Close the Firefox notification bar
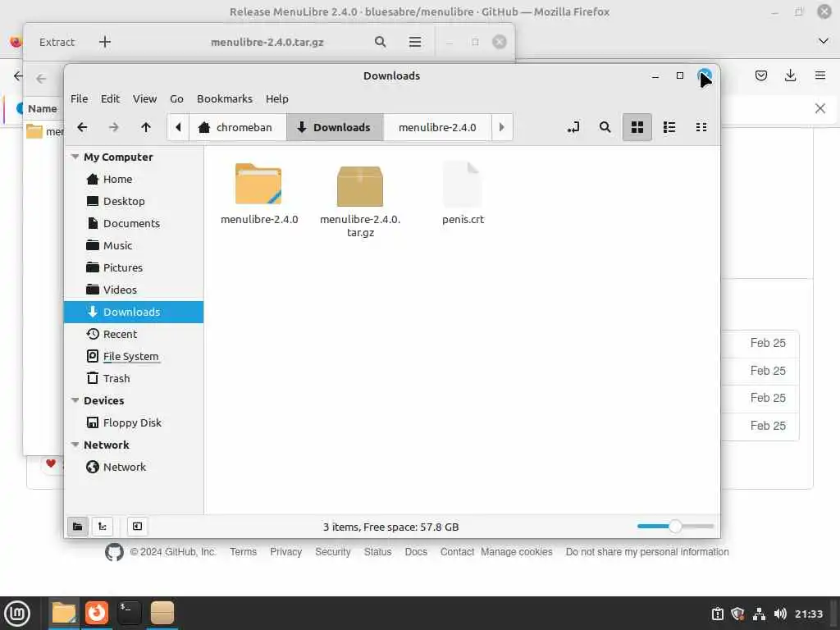 pos(820,109)
